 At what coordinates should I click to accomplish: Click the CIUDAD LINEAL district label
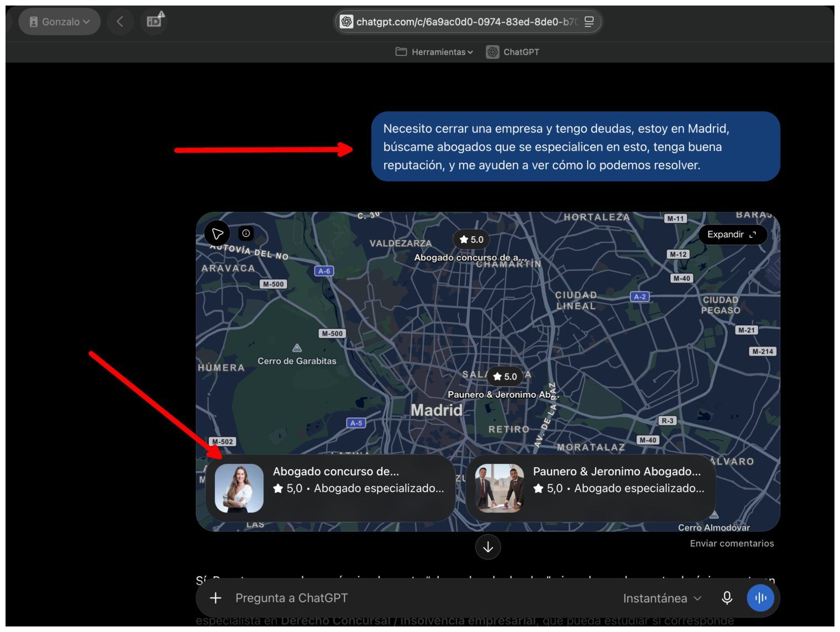[576, 300]
